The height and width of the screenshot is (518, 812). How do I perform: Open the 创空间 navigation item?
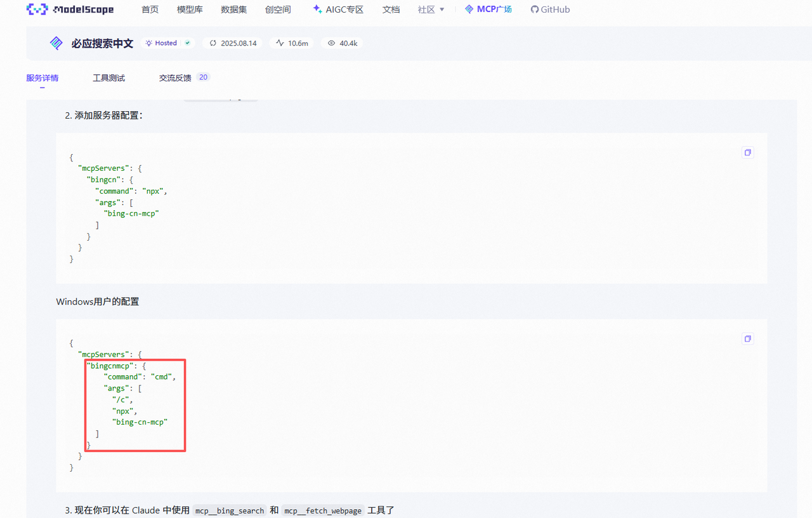click(x=278, y=10)
